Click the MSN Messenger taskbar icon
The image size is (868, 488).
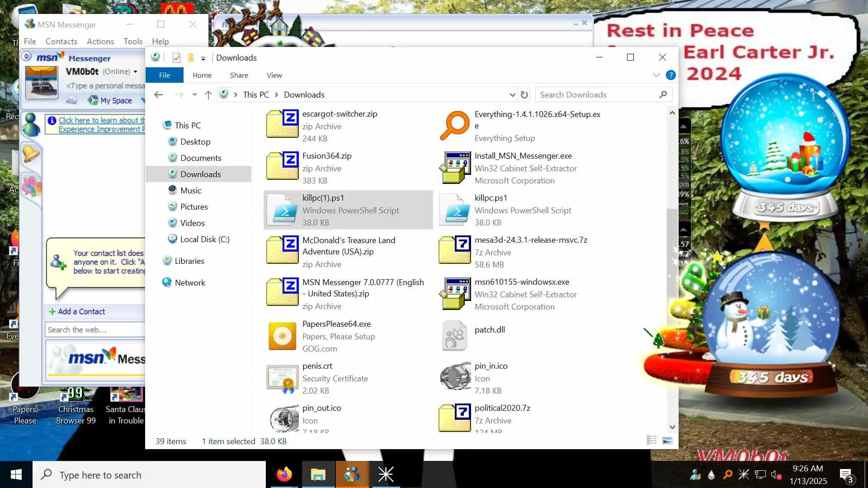[352, 474]
